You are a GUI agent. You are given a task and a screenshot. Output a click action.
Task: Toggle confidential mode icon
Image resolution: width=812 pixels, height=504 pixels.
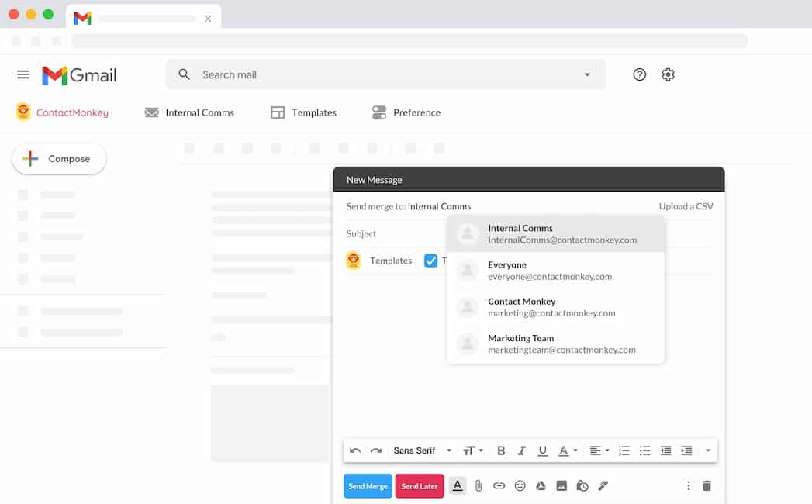(x=582, y=485)
